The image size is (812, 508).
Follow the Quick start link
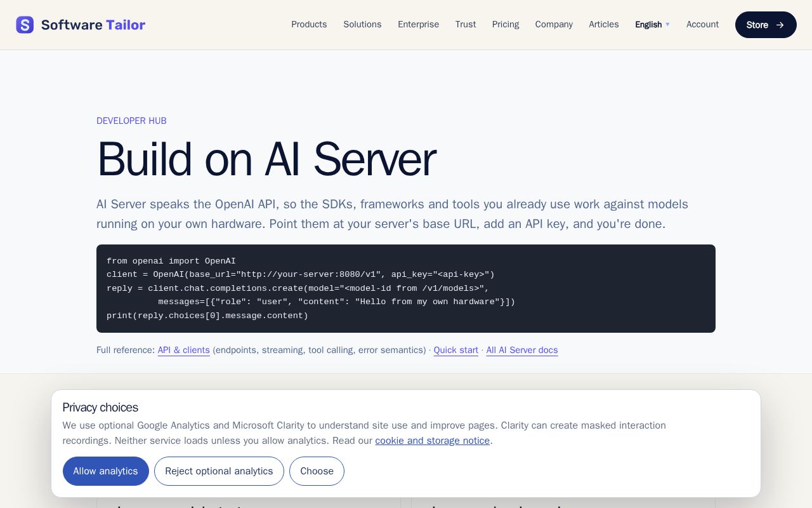click(456, 350)
